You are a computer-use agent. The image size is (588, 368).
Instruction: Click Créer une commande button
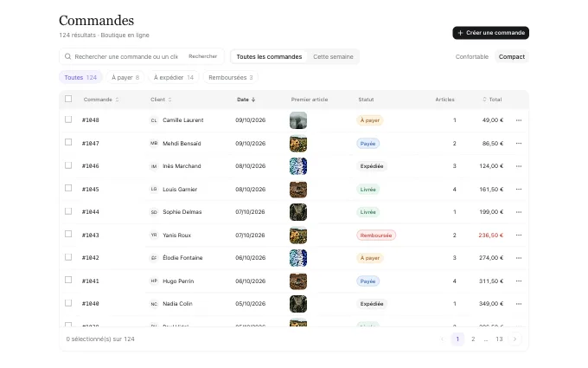tap(490, 33)
